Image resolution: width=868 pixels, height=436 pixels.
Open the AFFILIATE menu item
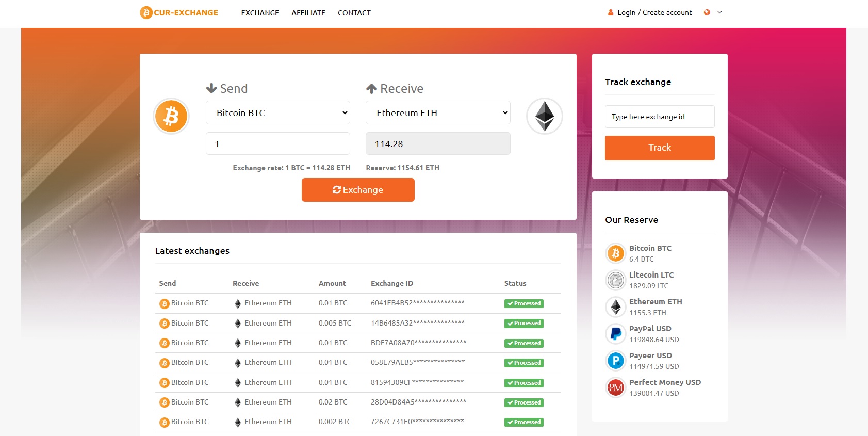click(x=308, y=13)
